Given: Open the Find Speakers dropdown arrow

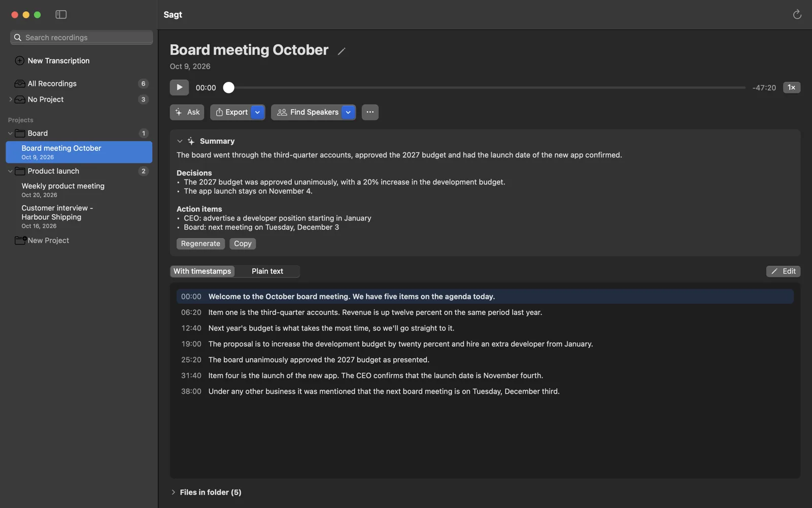Looking at the screenshot, I should 349,112.
